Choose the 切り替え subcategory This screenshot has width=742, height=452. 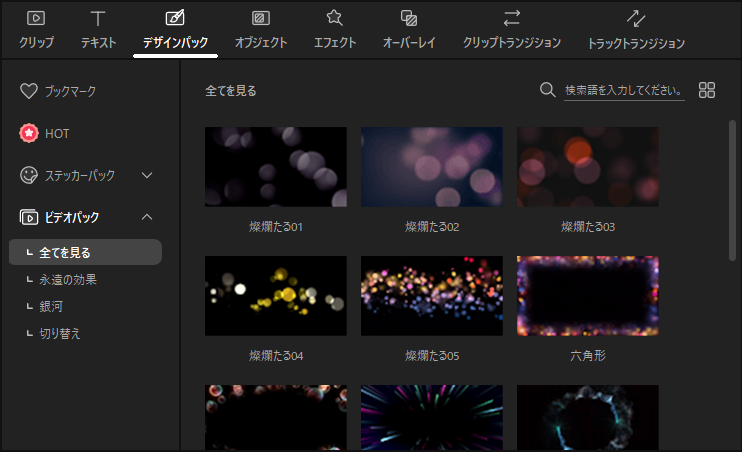click(60, 334)
